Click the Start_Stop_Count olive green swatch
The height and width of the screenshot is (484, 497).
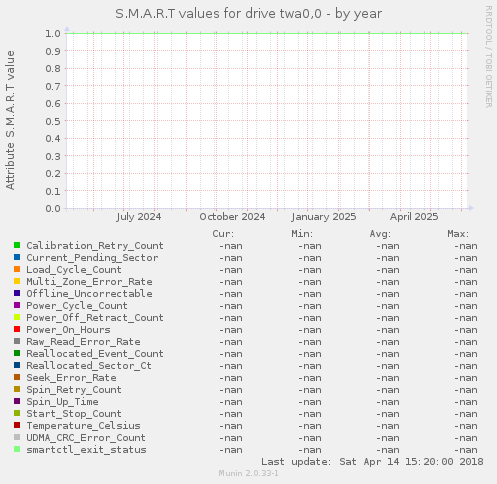(x=17, y=413)
